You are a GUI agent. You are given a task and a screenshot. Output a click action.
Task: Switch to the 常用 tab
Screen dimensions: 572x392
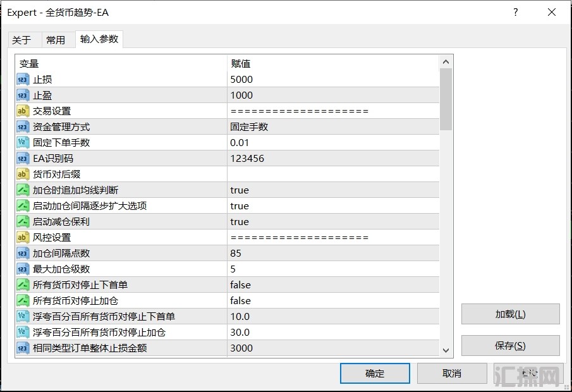(x=56, y=40)
